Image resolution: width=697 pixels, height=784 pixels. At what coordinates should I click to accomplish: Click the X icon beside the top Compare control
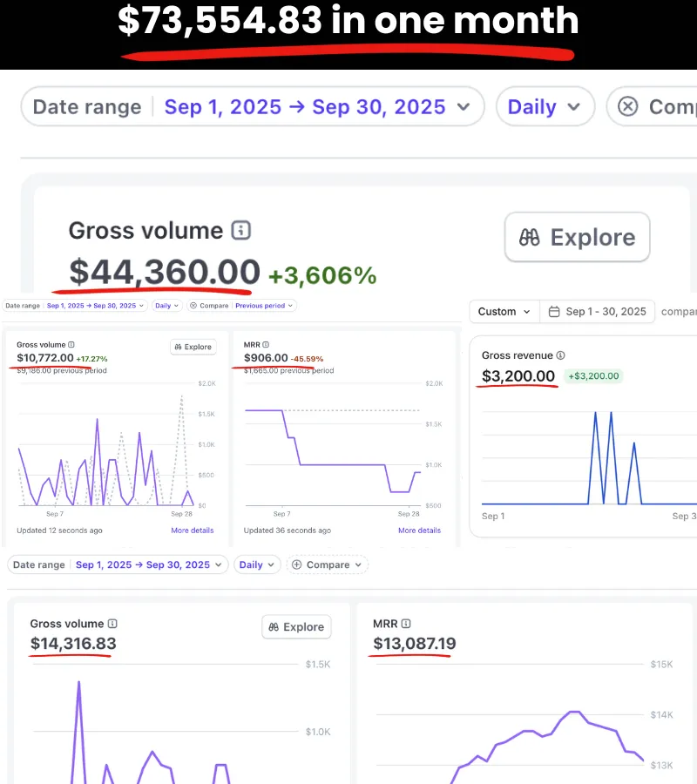(x=627, y=107)
